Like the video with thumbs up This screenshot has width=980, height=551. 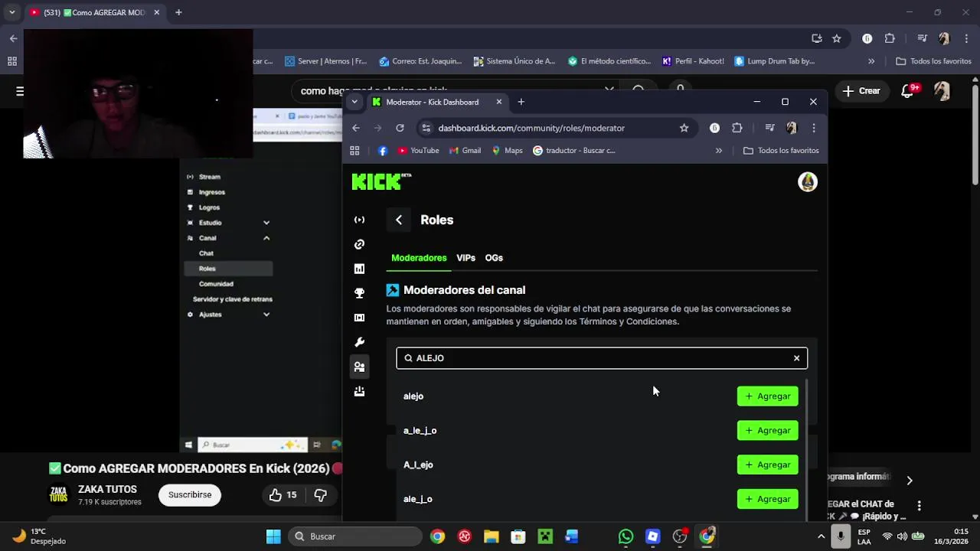point(283,495)
